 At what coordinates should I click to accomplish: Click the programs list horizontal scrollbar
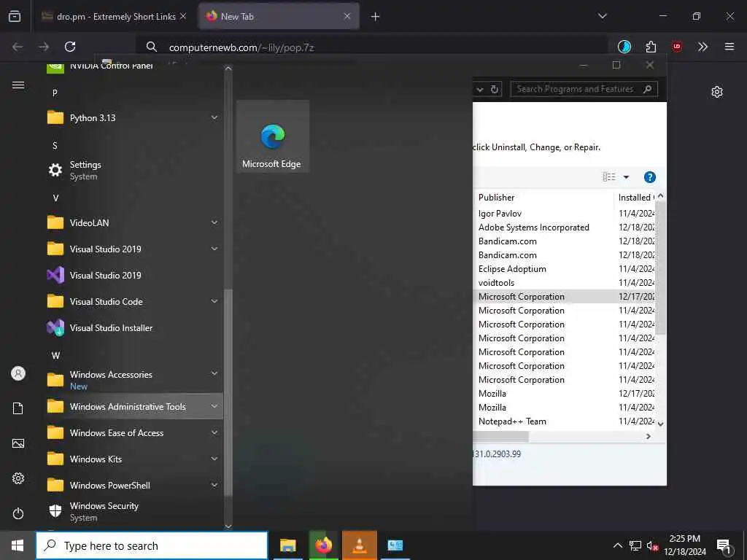coord(500,436)
